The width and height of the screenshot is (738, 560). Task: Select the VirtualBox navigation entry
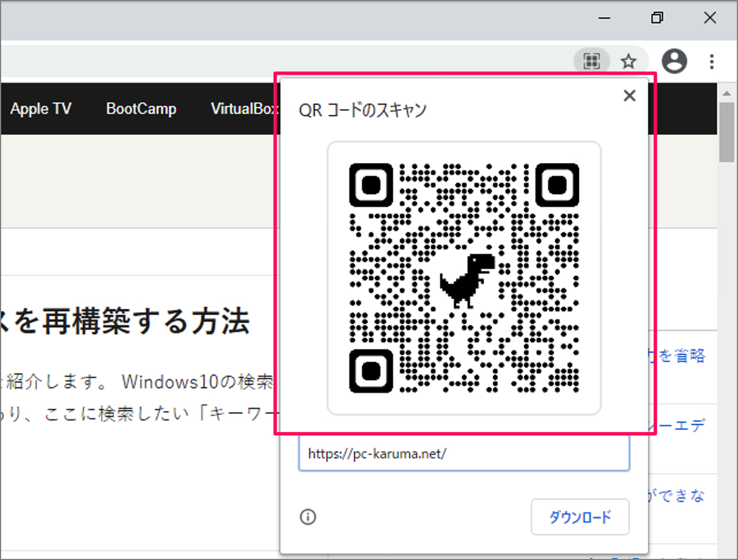pyautogui.click(x=244, y=109)
